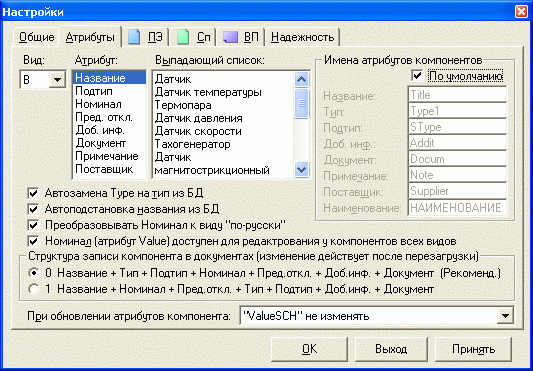Open the Вид dropdown
Image resolution: width=533 pixels, height=371 pixels.
coord(57,80)
